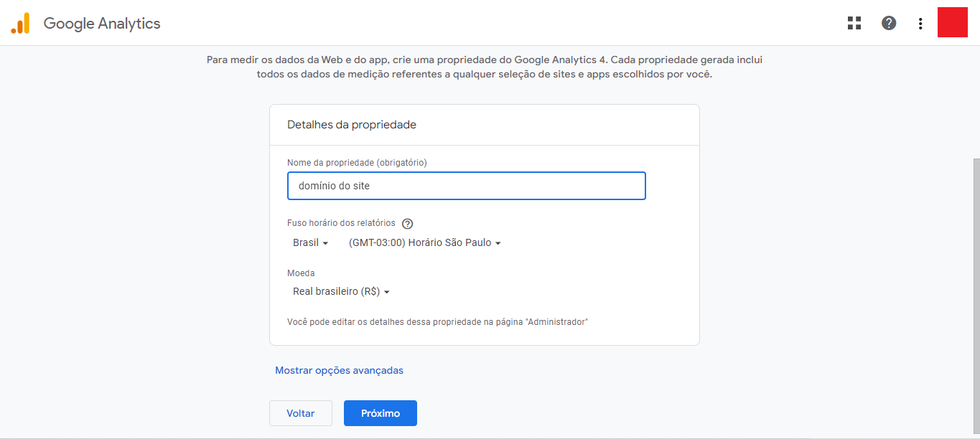Image resolution: width=980 pixels, height=439 pixels.
Task: Open the Google apps grid launcher
Action: coord(854,23)
